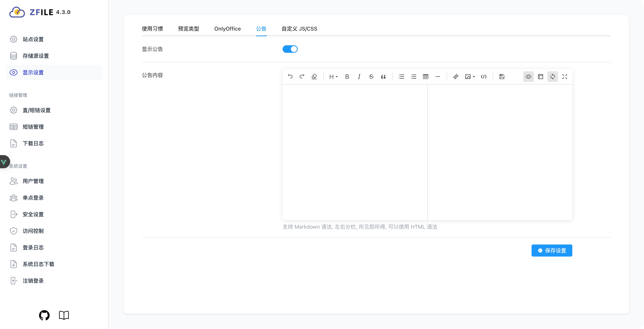
Task: Open 直/短链设置 in sidebar
Action: (x=54, y=110)
